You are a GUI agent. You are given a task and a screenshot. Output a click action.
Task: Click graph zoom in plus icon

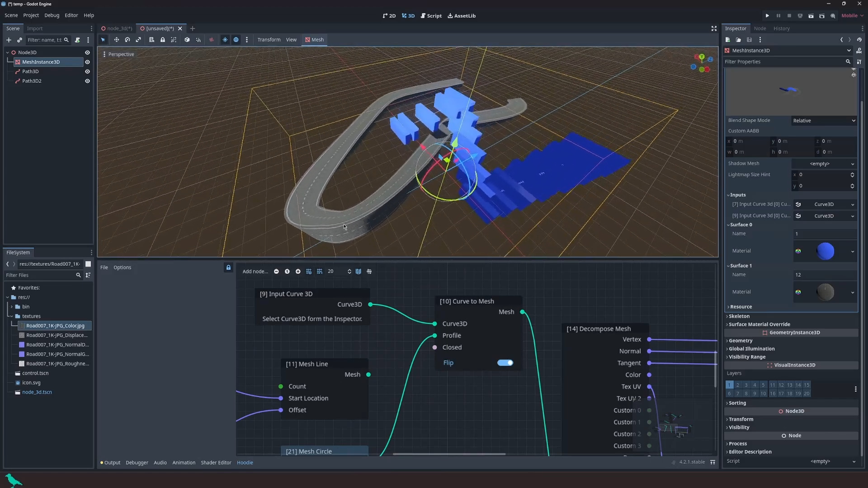coord(298,272)
